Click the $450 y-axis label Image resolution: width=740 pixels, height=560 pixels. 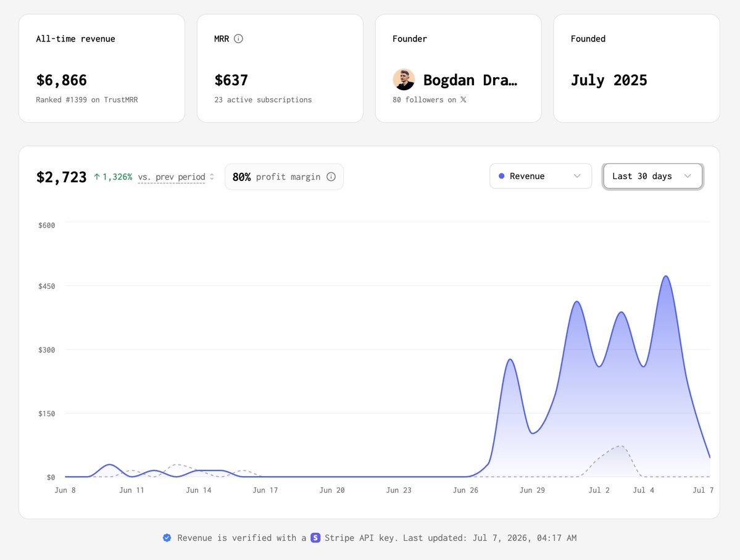pos(46,286)
